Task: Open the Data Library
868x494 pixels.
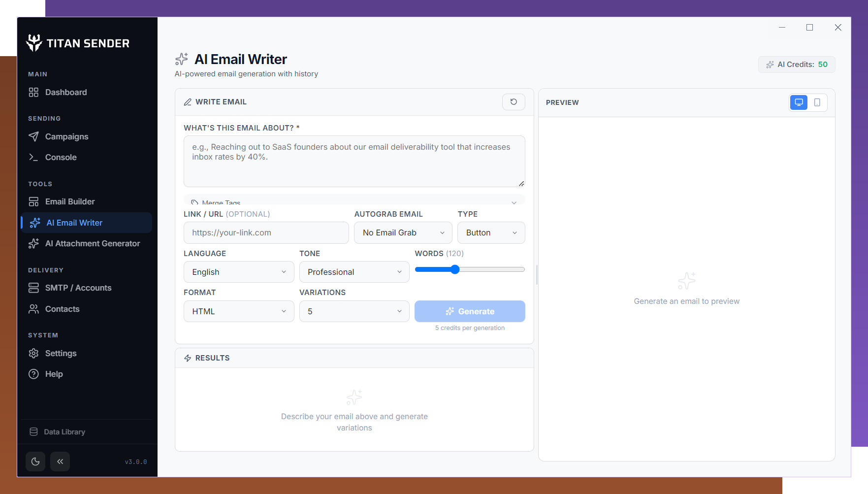Action: click(x=64, y=431)
